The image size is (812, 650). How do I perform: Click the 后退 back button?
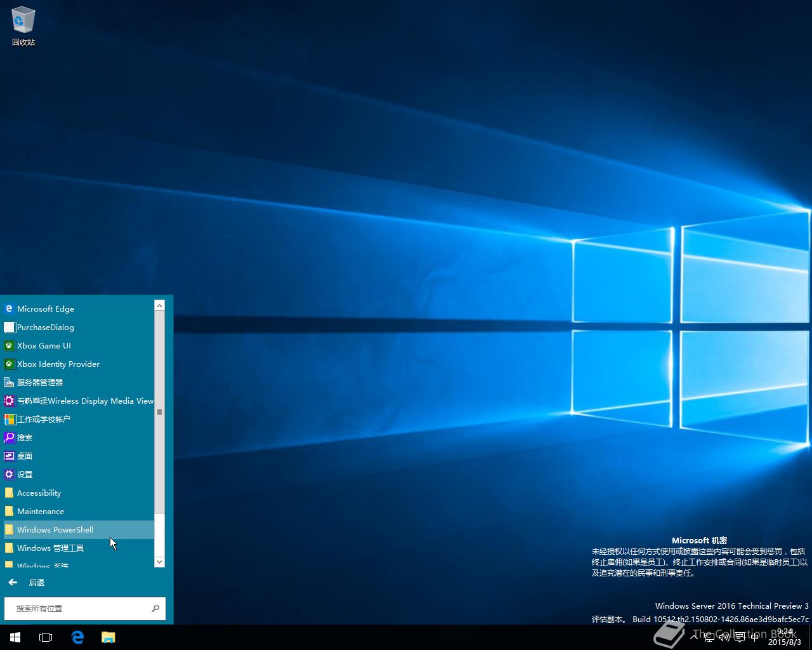(27, 582)
